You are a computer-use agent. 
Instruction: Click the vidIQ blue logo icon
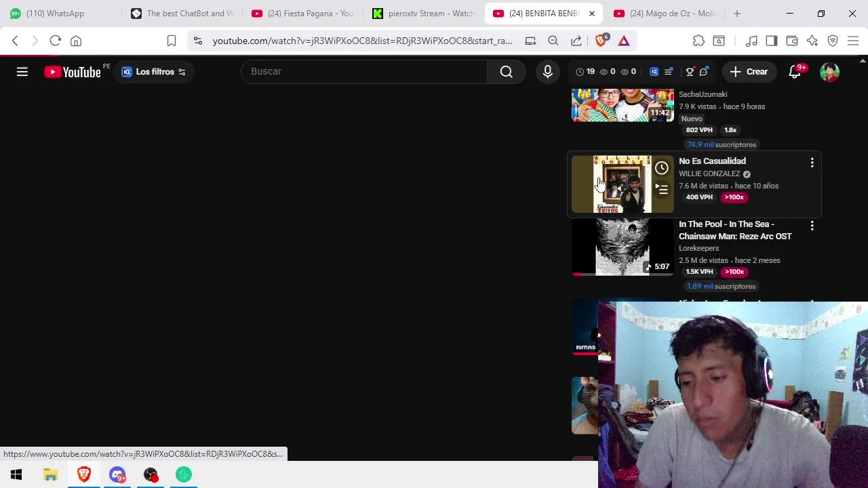tap(654, 72)
